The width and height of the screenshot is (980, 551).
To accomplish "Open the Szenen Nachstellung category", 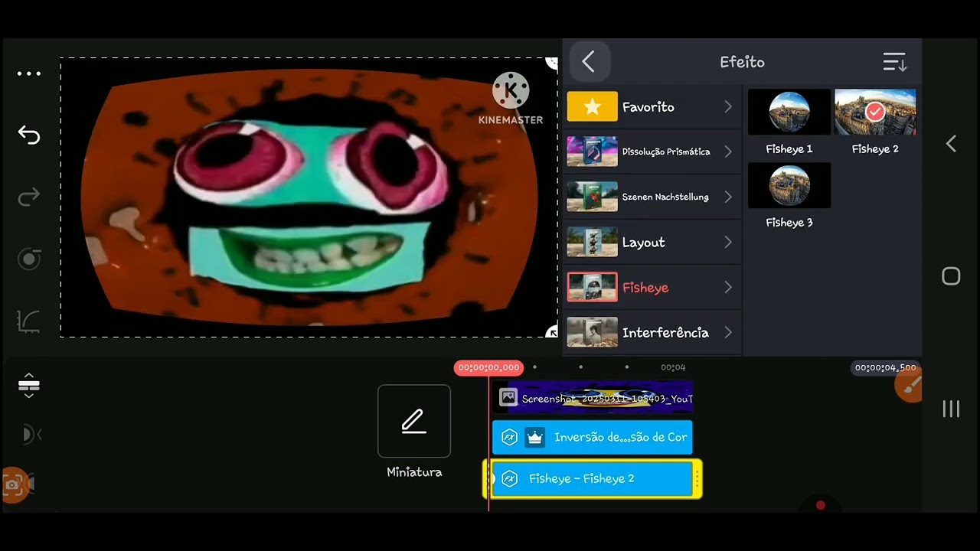I will (x=652, y=197).
